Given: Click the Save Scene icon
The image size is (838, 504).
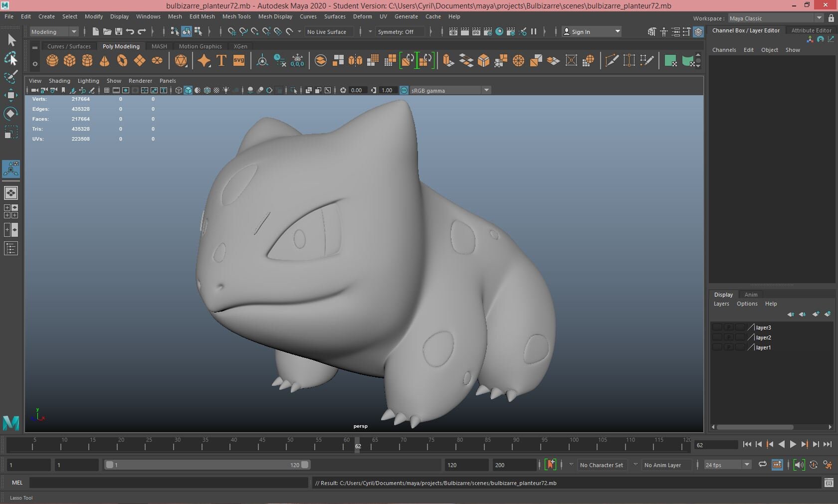Looking at the screenshot, I should point(119,31).
